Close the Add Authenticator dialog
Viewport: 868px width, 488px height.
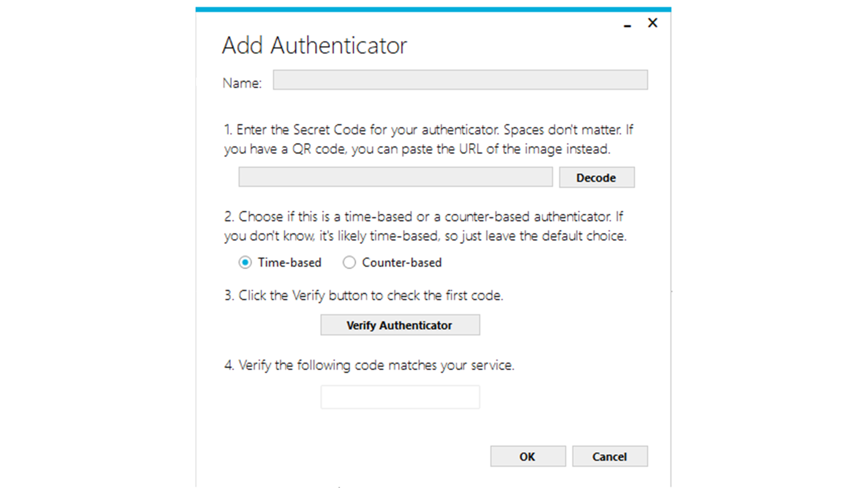tap(653, 23)
